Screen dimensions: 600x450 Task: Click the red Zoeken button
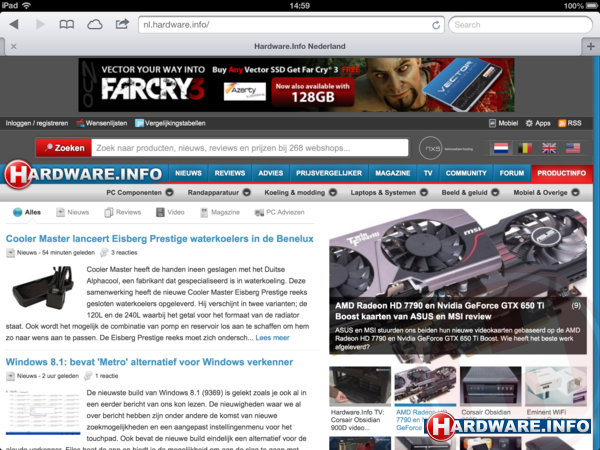(x=64, y=148)
